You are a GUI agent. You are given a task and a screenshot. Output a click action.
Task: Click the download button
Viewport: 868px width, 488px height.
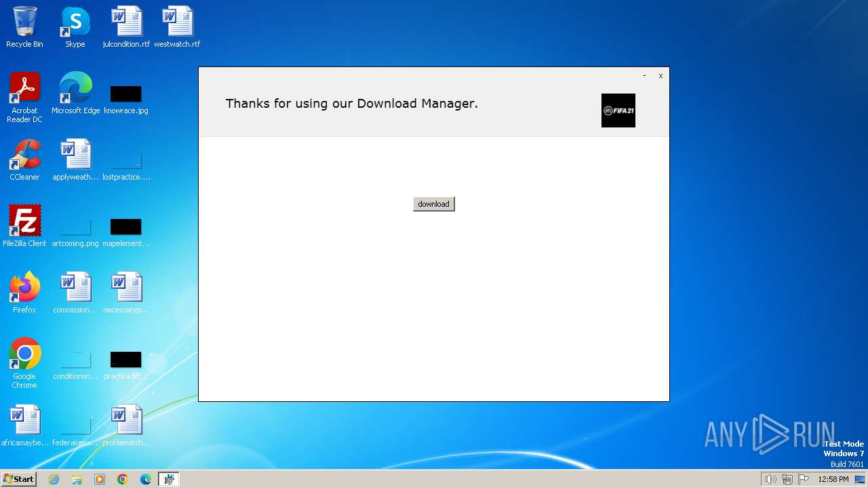click(433, 204)
